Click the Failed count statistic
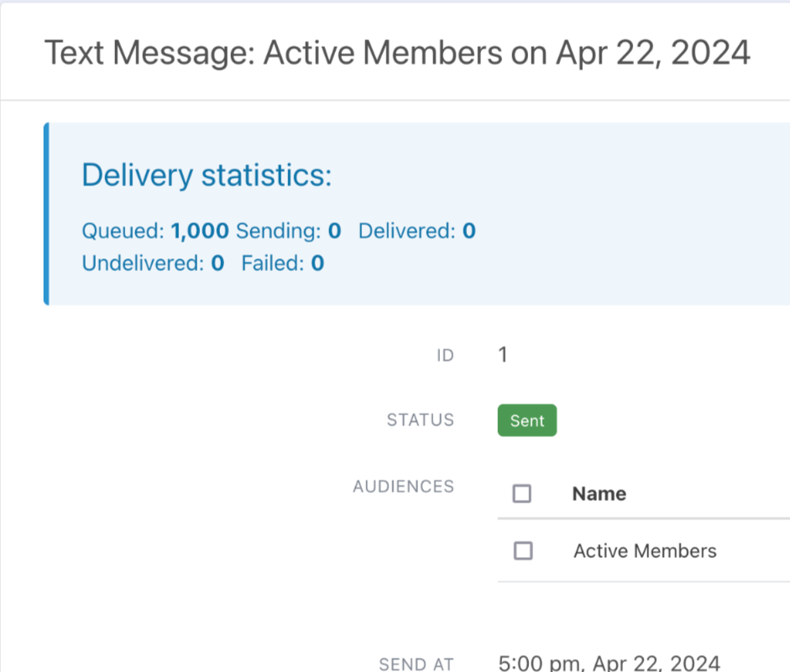Screen dimensions: 790x672 (x=282, y=263)
